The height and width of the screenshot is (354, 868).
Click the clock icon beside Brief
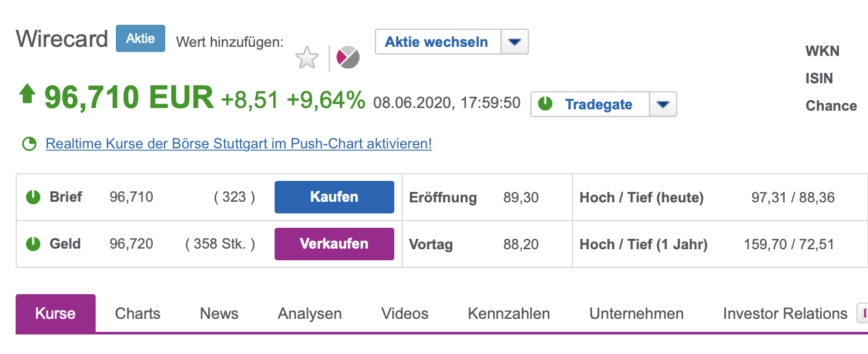click(x=33, y=197)
